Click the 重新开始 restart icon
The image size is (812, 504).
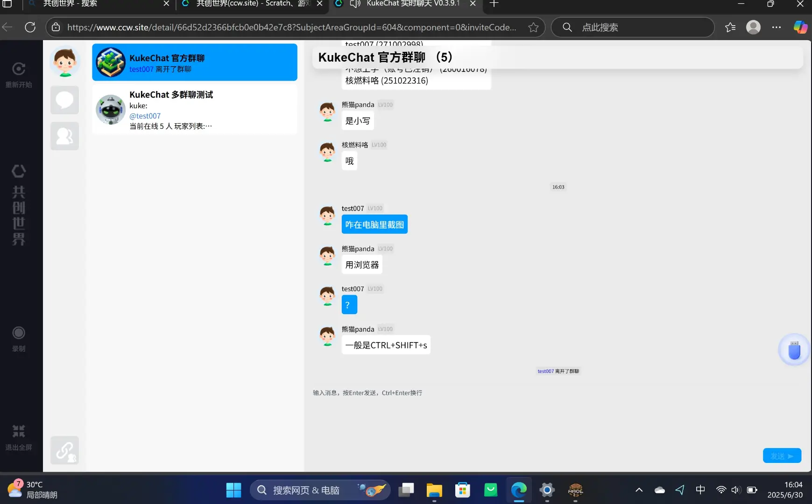[x=19, y=69]
